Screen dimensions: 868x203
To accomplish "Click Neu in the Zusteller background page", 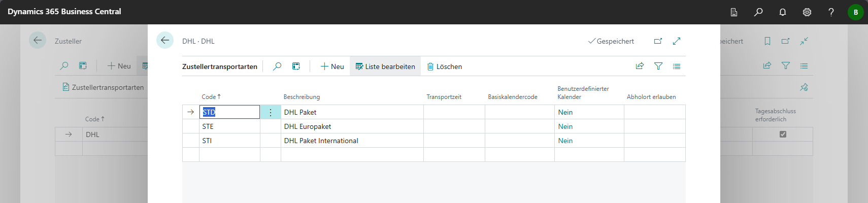I will (119, 66).
